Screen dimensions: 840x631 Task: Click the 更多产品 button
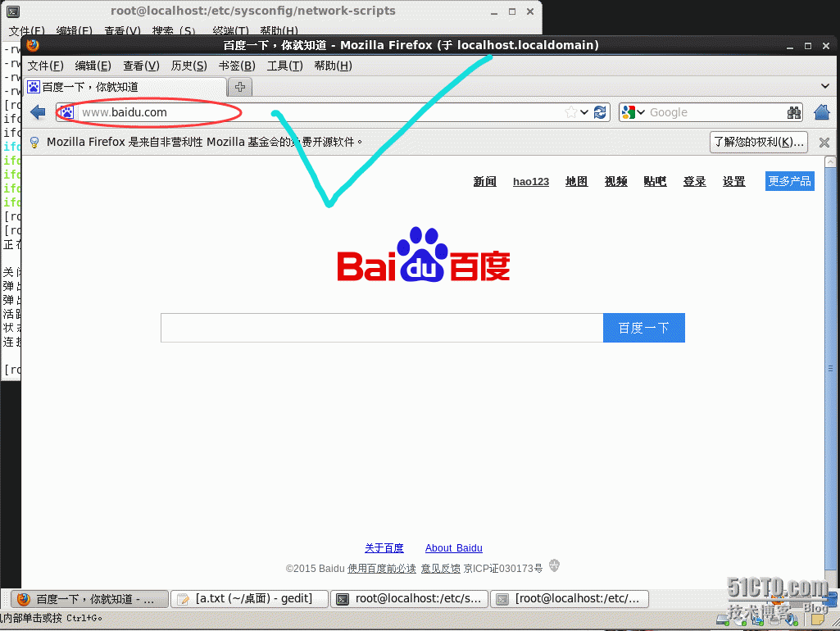click(790, 181)
